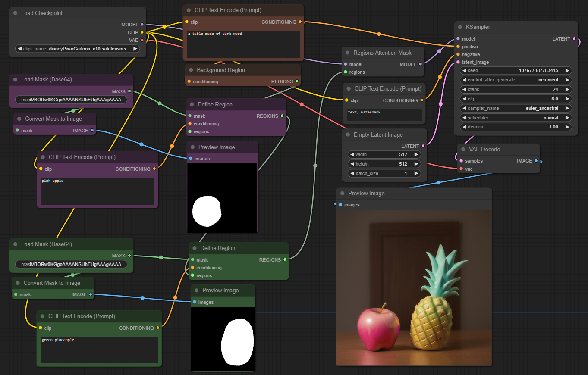Click the LATENT output on Empty Latent Image
The image size is (588, 375).
click(424, 146)
